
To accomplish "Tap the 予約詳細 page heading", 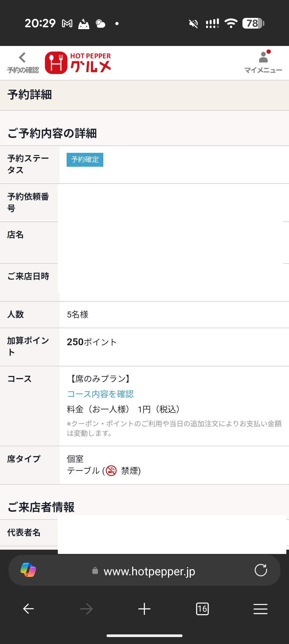I will (30, 95).
